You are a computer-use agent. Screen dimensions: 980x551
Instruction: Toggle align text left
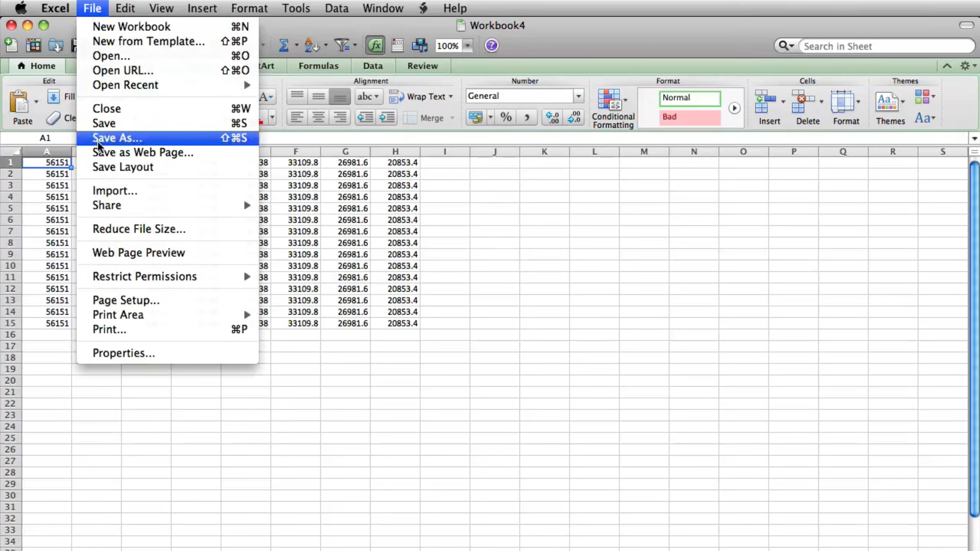coord(297,117)
